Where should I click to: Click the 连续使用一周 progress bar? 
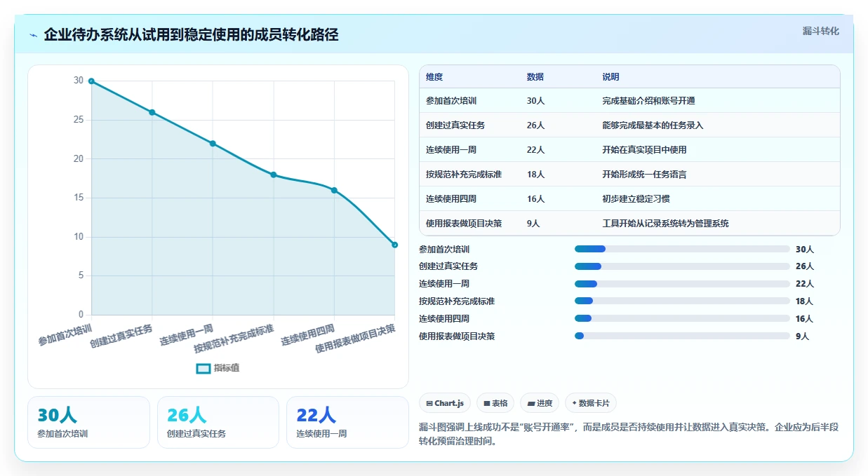pyautogui.click(x=682, y=284)
